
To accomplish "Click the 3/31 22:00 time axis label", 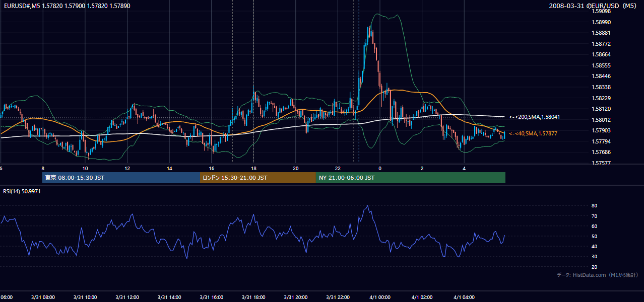I will point(338,297).
